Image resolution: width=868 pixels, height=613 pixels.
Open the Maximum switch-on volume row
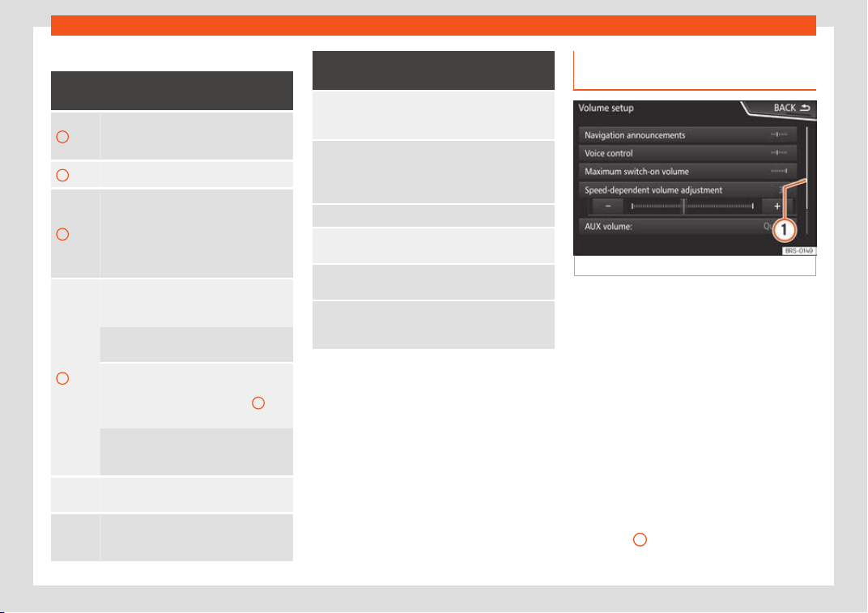click(687, 171)
